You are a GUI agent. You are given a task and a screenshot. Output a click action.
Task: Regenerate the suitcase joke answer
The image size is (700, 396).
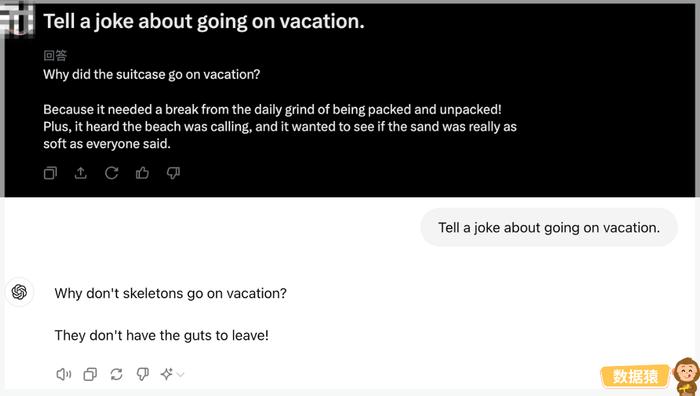point(112,173)
